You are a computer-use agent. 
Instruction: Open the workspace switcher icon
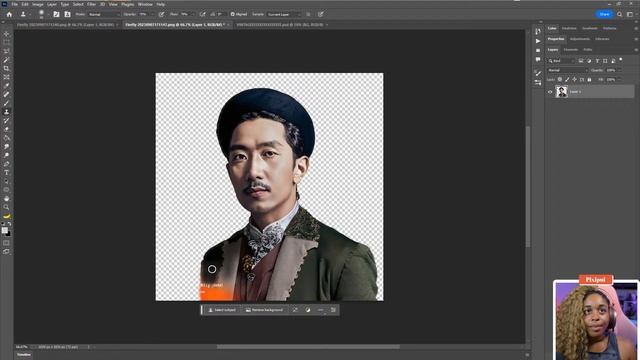point(630,14)
